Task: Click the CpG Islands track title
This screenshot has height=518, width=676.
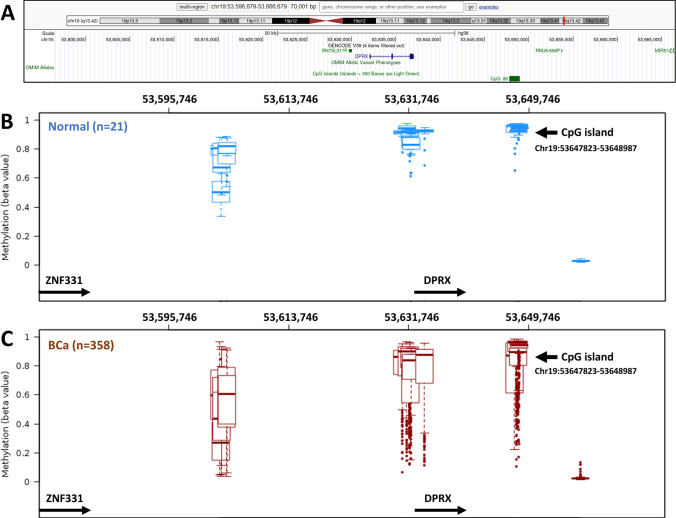Action: point(366,74)
